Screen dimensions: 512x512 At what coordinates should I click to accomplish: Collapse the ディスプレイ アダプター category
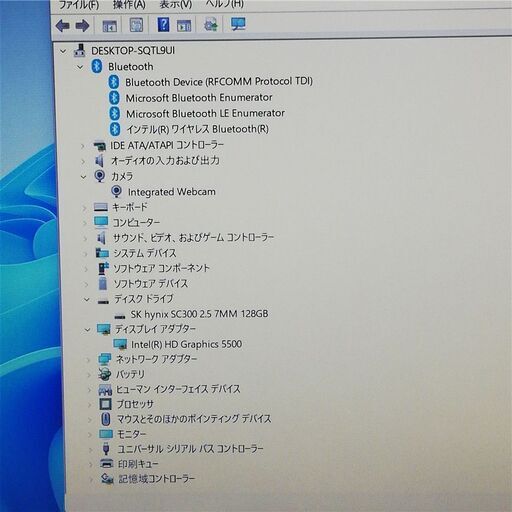(x=87, y=330)
